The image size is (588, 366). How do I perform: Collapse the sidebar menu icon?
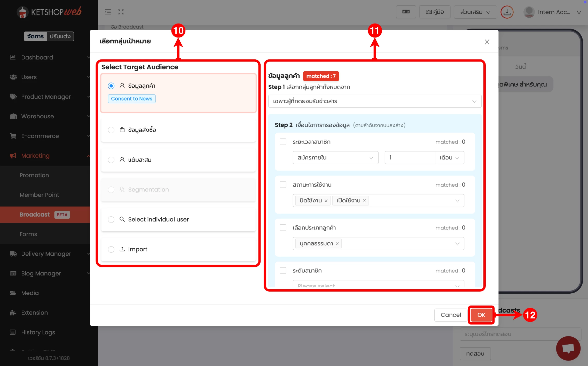108,12
